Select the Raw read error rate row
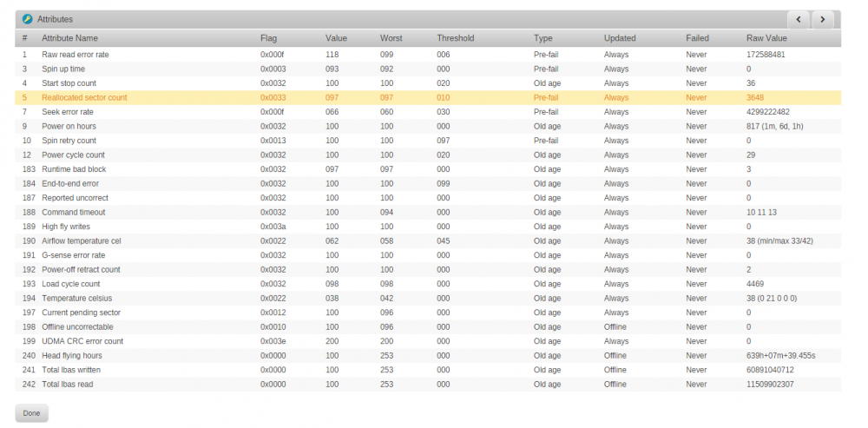868x428 pixels. [428, 55]
